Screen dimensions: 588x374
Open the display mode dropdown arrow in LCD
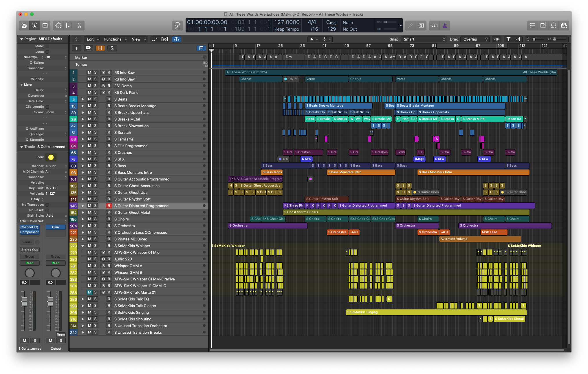point(401,25)
